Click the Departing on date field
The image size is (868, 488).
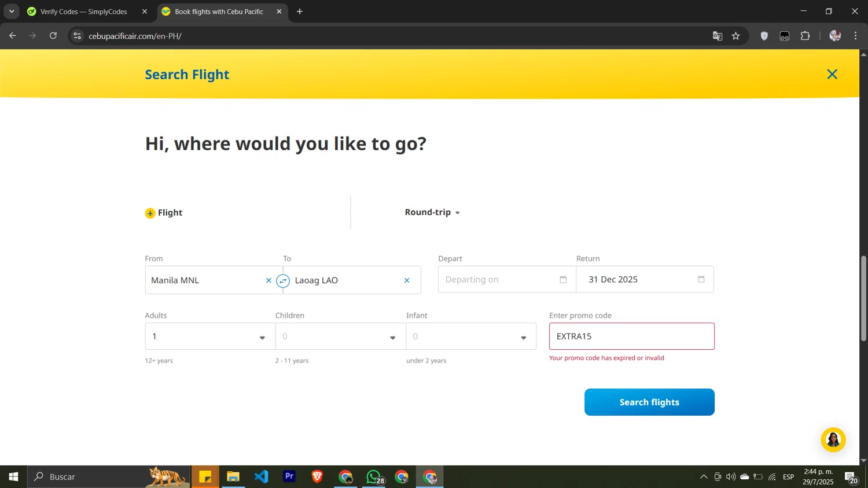pyautogui.click(x=507, y=280)
